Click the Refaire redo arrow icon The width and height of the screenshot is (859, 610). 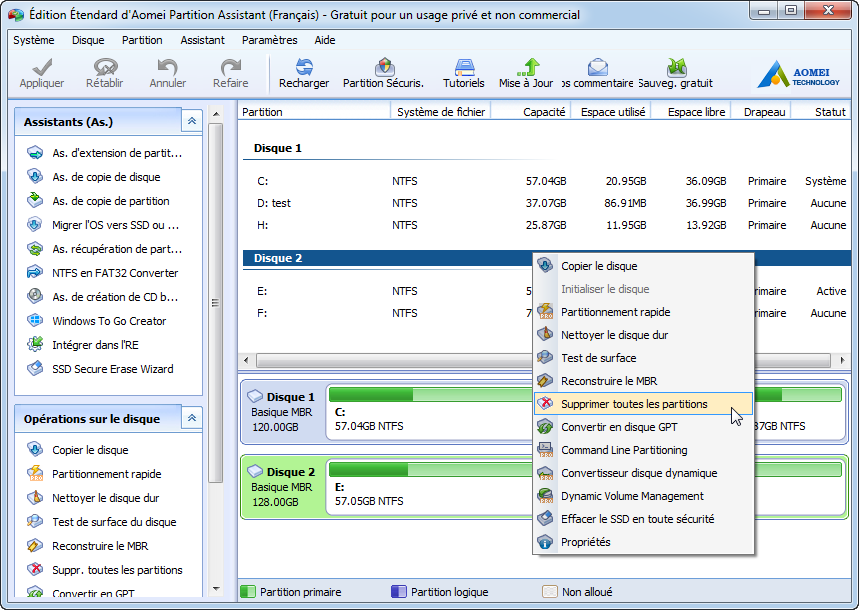[230, 67]
